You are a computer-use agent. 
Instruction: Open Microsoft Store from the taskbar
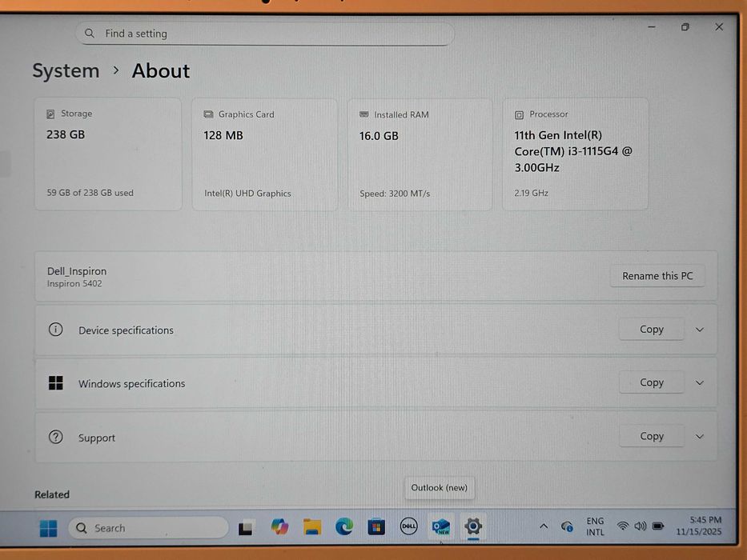(376, 526)
